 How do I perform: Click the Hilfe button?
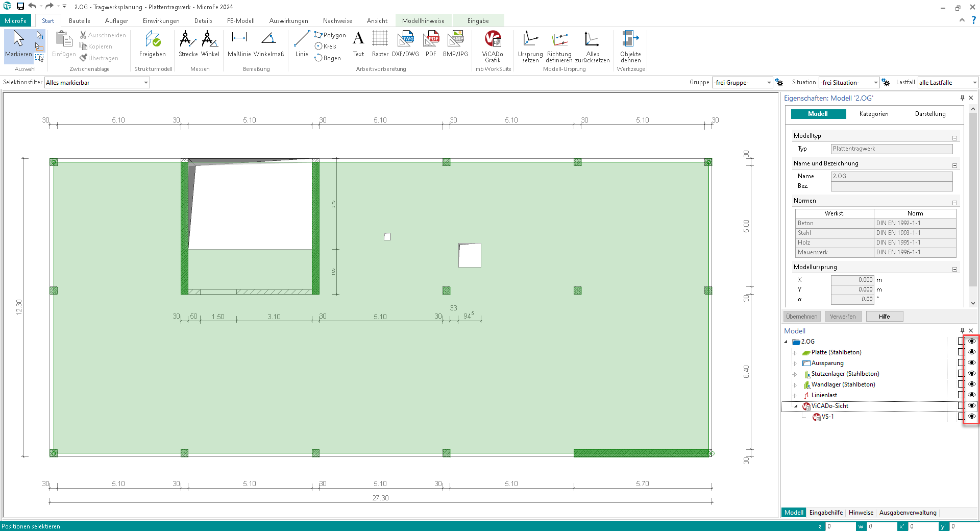point(884,317)
